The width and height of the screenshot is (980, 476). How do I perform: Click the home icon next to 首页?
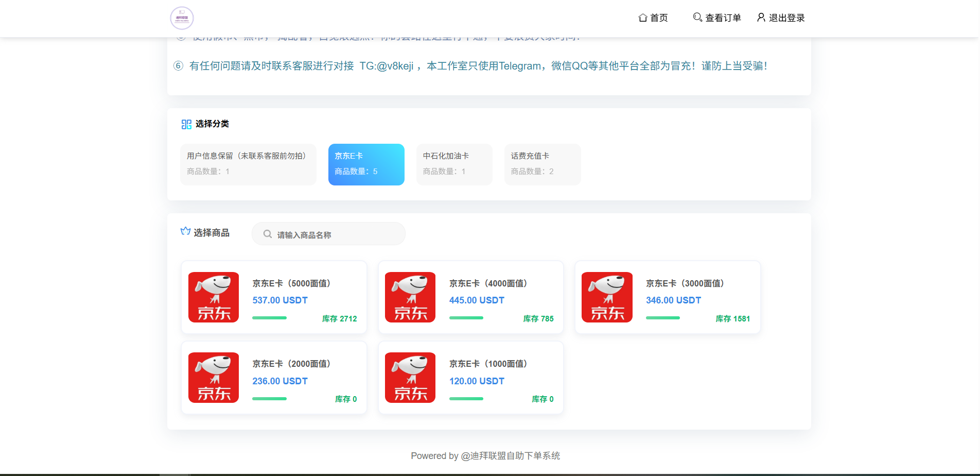click(x=642, y=18)
